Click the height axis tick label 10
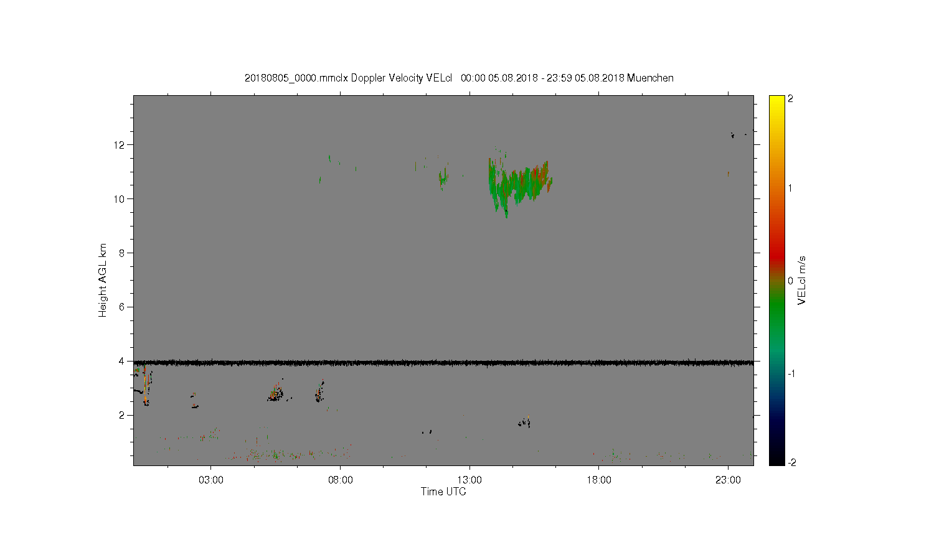 point(120,199)
